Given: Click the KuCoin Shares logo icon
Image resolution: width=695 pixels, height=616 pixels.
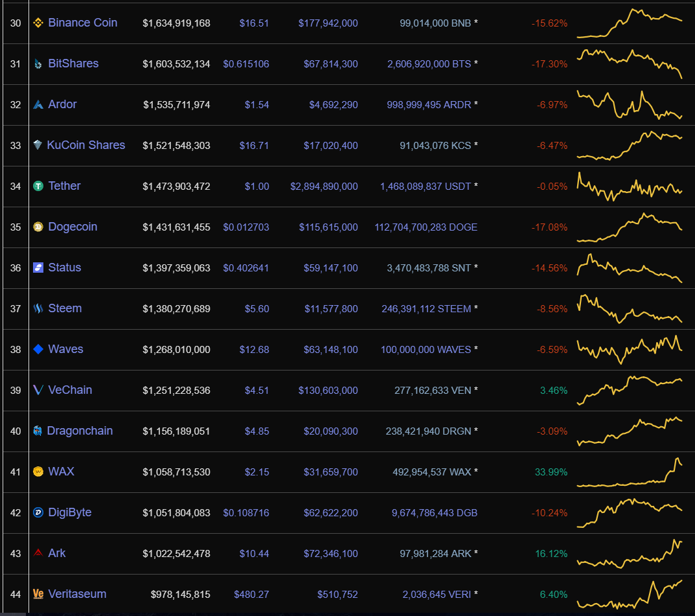Looking at the screenshot, I should [x=38, y=145].
